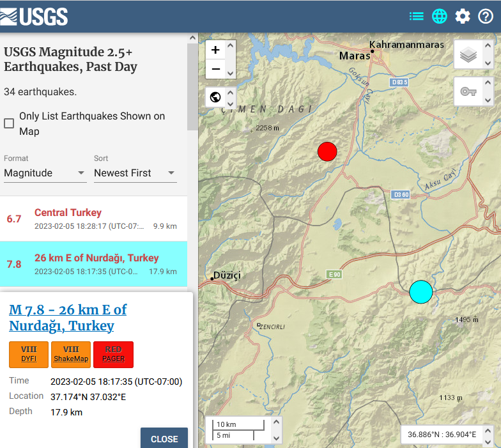Click the zoom to world globe button
Image resolution: width=501 pixels, height=448 pixels.
(215, 97)
